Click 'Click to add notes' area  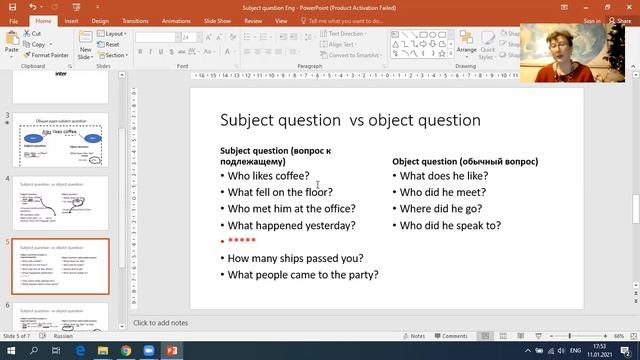click(x=160, y=323)
